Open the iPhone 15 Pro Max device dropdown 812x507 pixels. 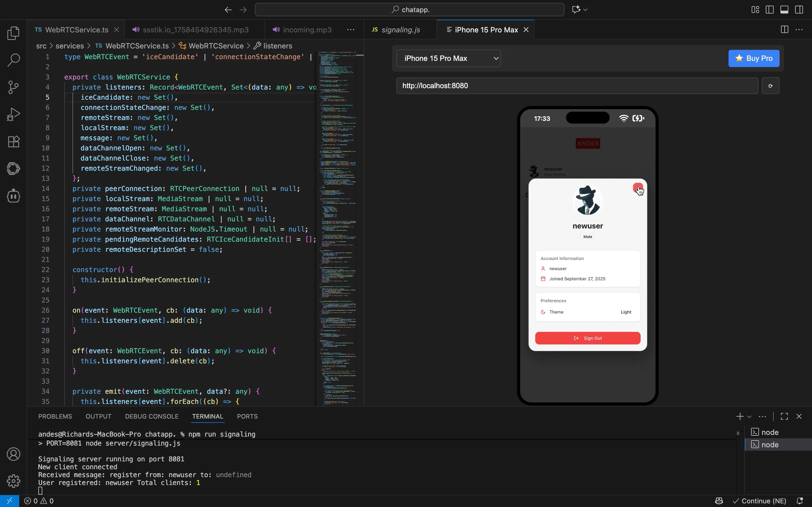click(449, 58)
